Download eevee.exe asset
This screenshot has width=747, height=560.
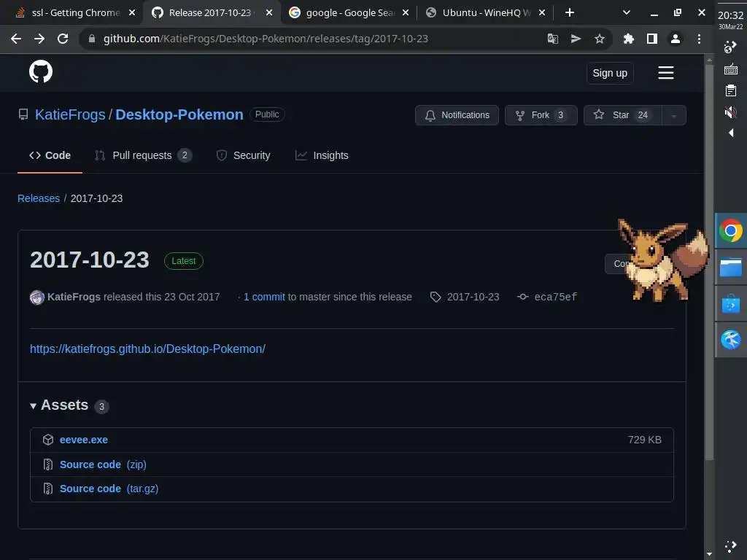click(x=83, y=440)
